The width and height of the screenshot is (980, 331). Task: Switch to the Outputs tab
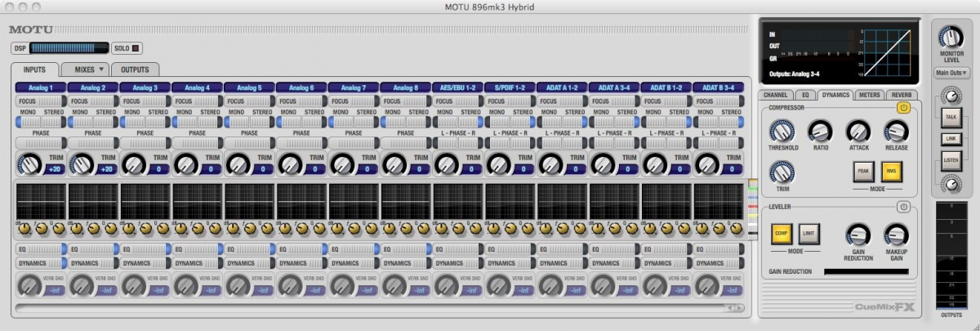pyautogui.click(x=135, y=69)
